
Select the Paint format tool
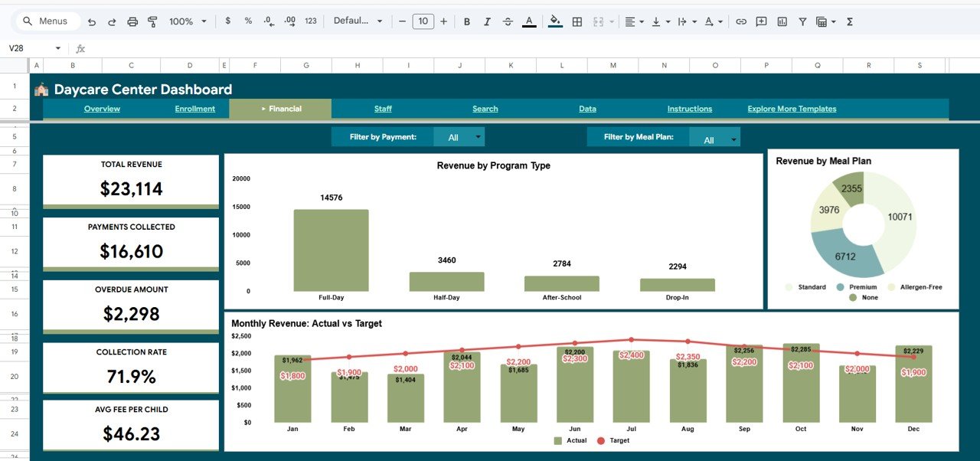[152, 21]
